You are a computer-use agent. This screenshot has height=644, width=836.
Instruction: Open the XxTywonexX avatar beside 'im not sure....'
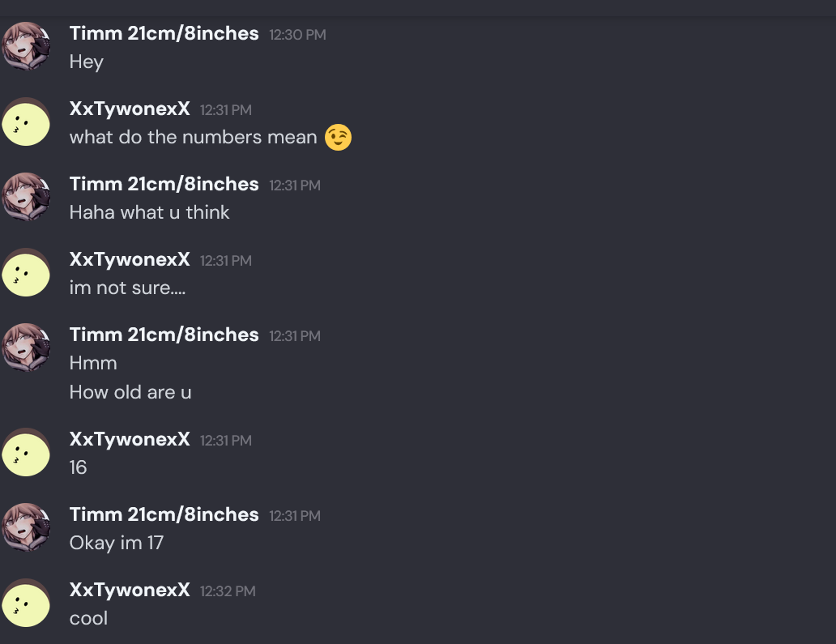[26, 272]
